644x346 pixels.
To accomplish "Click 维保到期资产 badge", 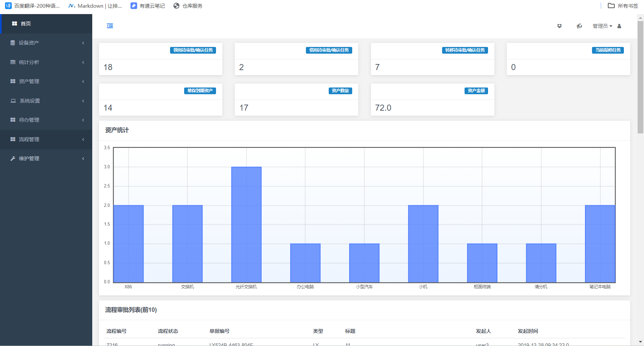I will 200,91.
